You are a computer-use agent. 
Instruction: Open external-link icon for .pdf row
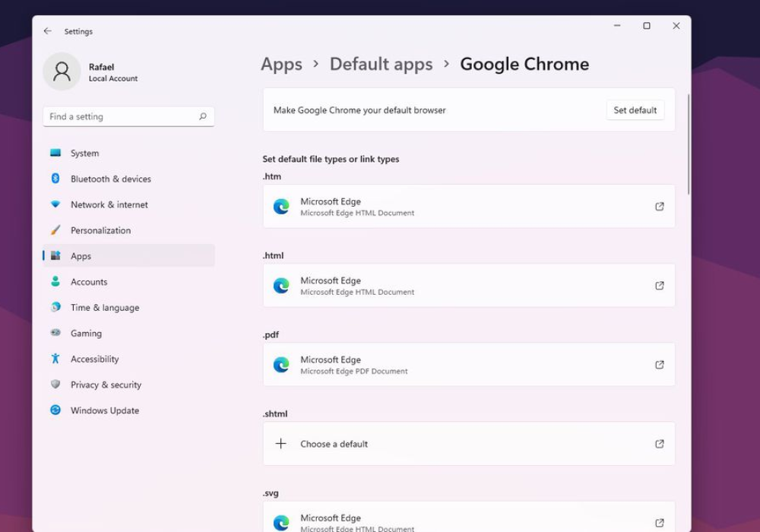(659, 364)
